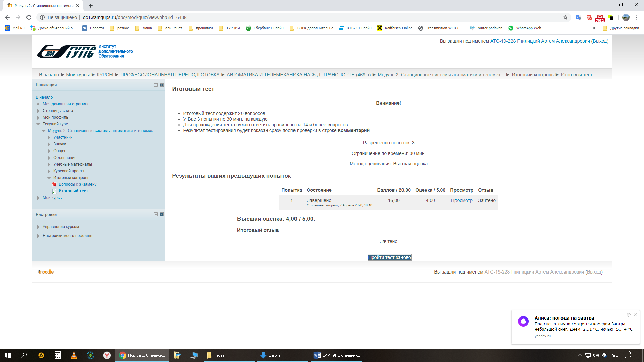Expand the Управление курсом settings node
This screenshot has width=644, height=362.
click(38, 227)
